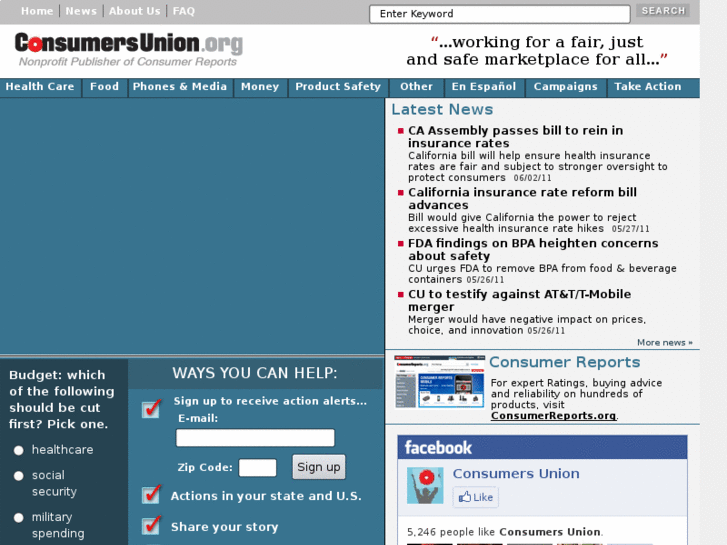Open the Consumer Reports heading
727x545 pixels.
565,362
